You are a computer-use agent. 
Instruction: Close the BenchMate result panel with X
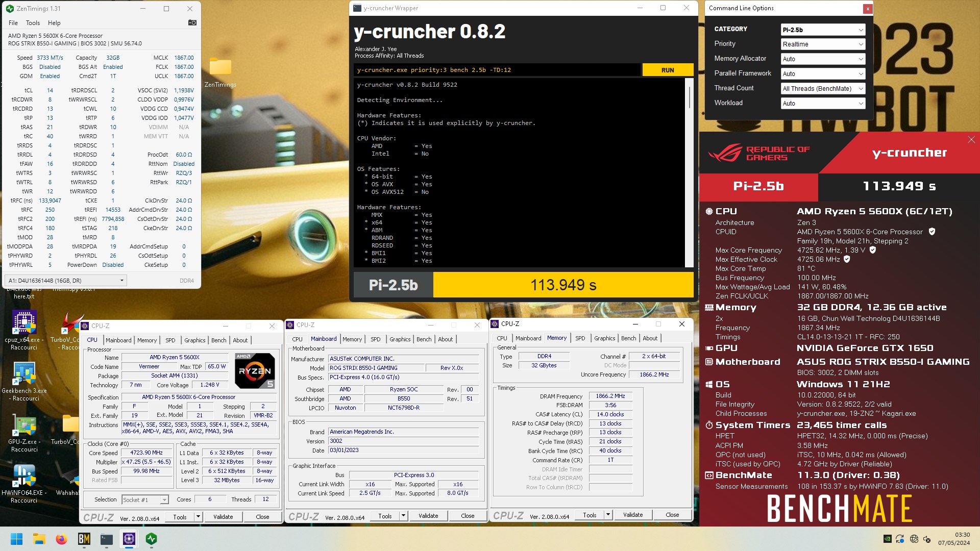(971, 139)
